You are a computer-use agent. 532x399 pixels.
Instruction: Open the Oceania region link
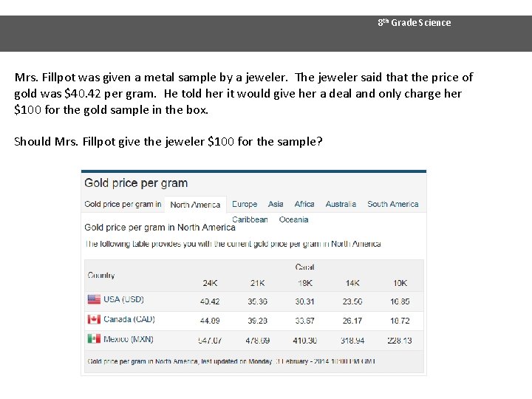coord(293,219)
